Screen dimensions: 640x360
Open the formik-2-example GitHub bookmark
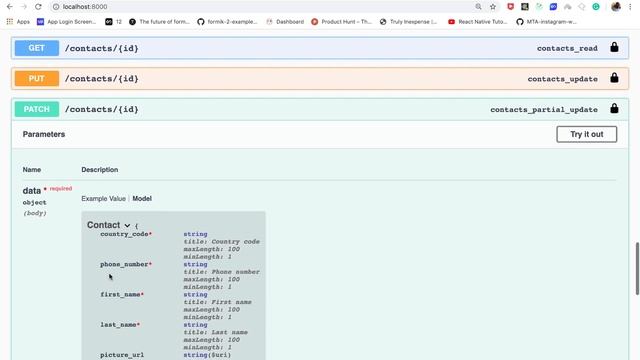pos(228,22)
